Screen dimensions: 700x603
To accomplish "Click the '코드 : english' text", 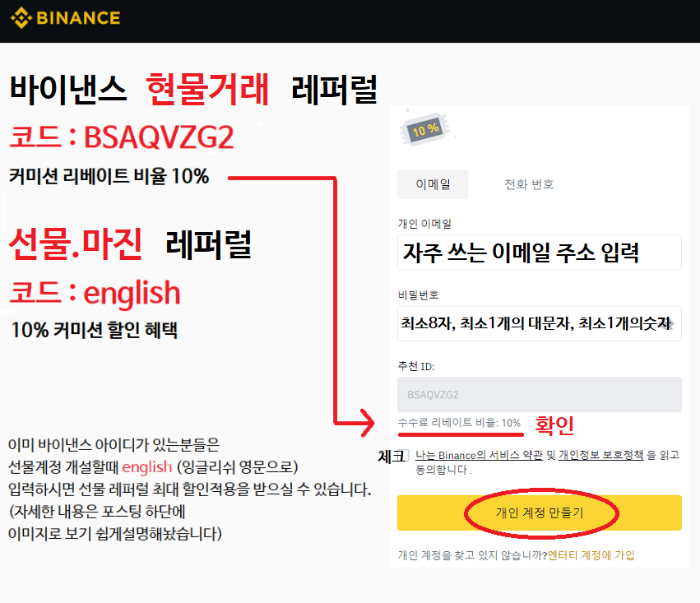I will click(95, 293).
